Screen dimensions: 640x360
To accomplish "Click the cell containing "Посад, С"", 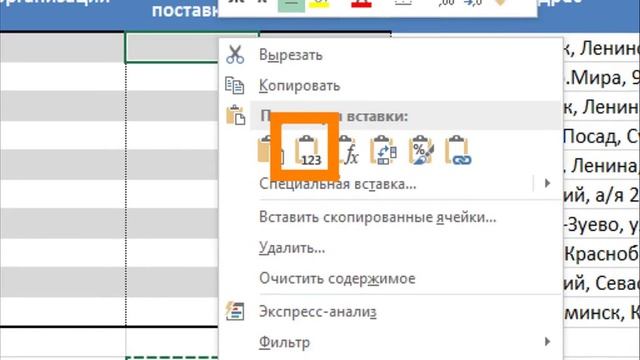I will pyautogui.click(x=602, y=136).
